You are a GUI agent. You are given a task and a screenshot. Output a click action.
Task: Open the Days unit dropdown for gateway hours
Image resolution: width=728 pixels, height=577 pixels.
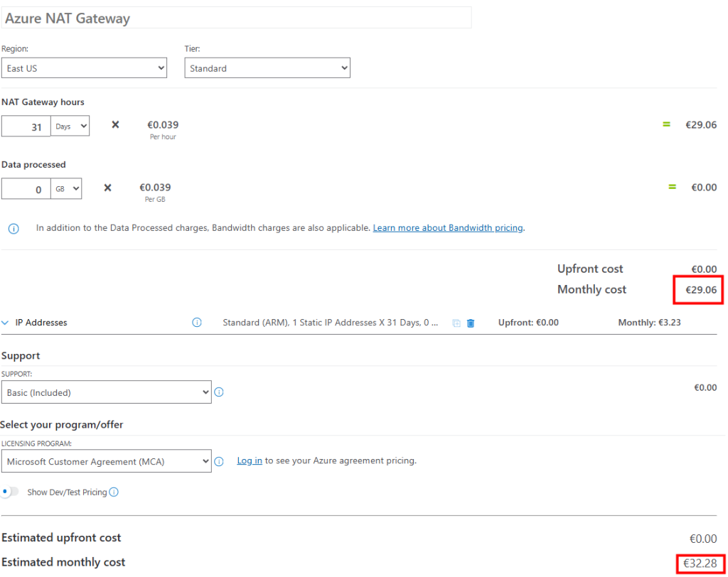coord(70,126)
